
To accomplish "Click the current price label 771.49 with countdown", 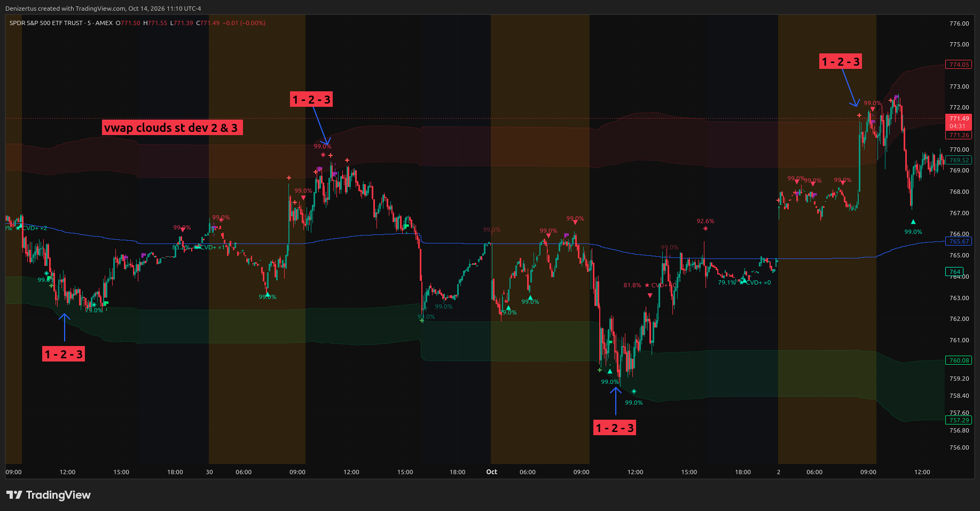I will coord(959,122).
